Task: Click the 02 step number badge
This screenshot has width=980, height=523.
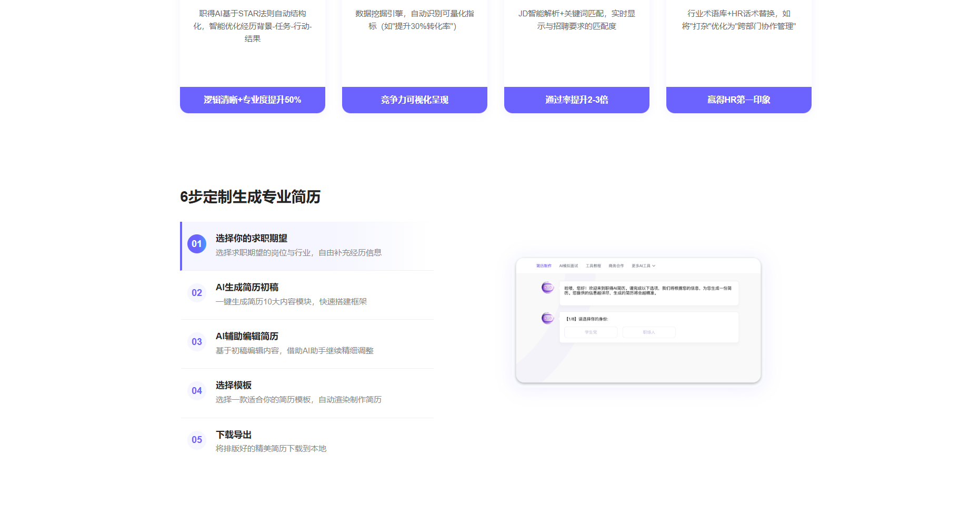Action: 196,293
